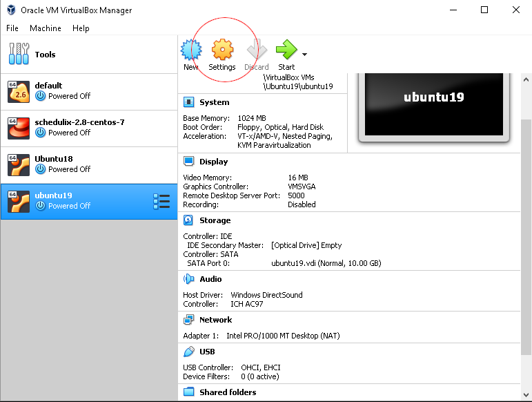Select the Ubuntu18 name in list
The width and height of the screenshot is (532, 402).
tap(54, 159)
